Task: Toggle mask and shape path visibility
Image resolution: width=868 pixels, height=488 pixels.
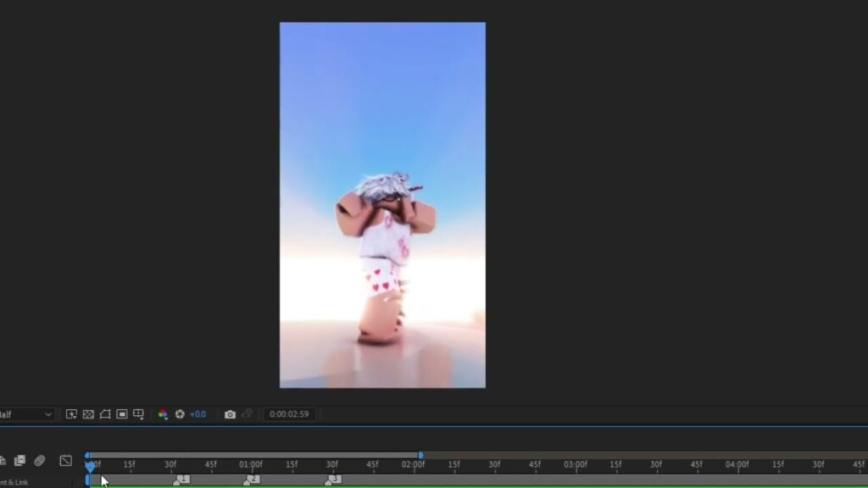Action: (105, 414)
